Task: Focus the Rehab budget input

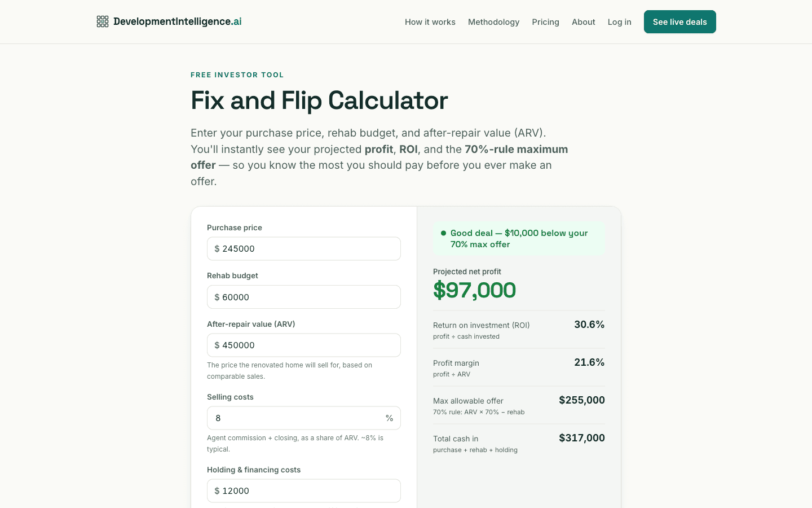Action: [x=304, y=297]
